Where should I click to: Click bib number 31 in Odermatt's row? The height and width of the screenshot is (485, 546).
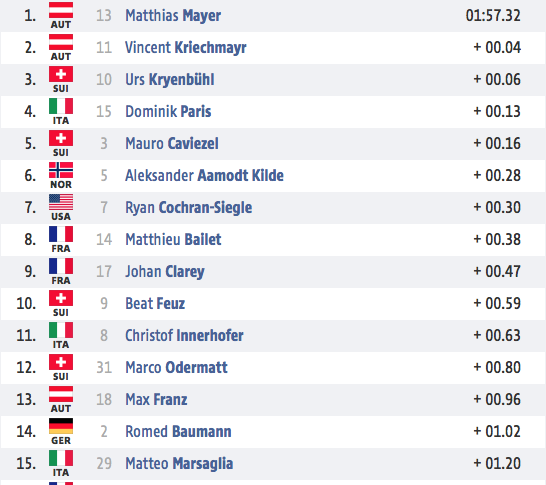coord(104,368)
